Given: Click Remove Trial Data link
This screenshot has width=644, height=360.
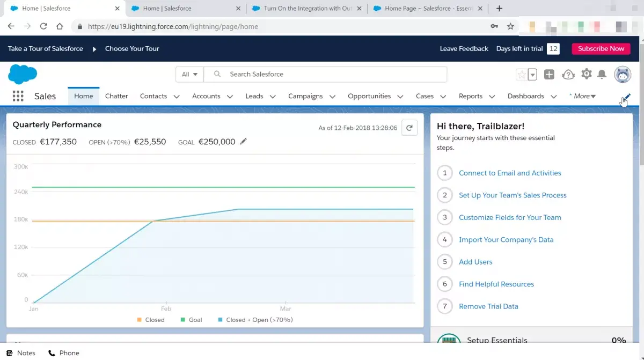Looking at the screenshot, I should (x=488, y=306).
